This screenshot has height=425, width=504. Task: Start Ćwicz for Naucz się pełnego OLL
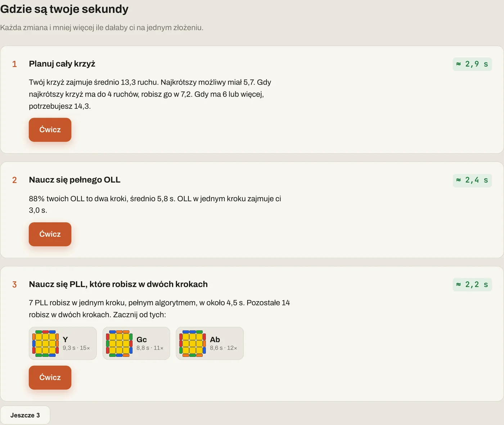(50, 234)
